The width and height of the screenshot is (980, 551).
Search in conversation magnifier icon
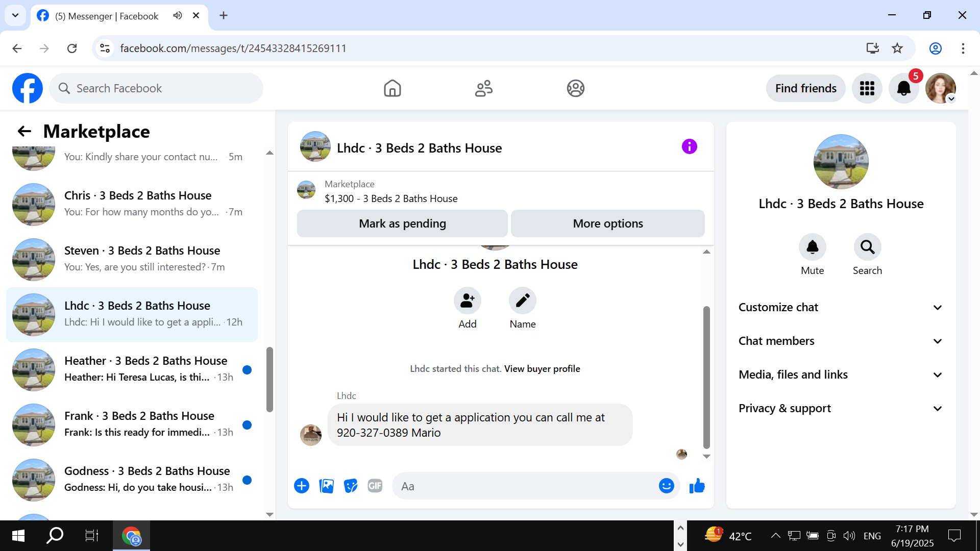867,247
